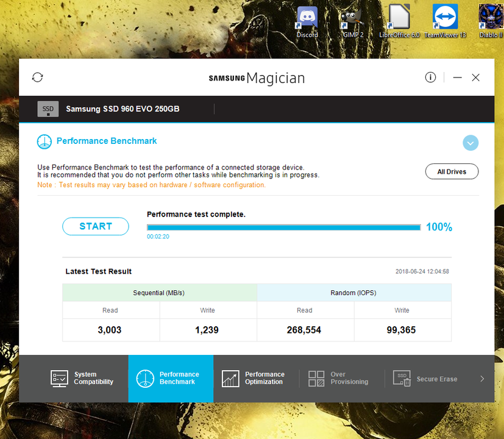Viewport: 504px width, 439px height.
Task: Select sequential write value 1,239
Action: 207,330
